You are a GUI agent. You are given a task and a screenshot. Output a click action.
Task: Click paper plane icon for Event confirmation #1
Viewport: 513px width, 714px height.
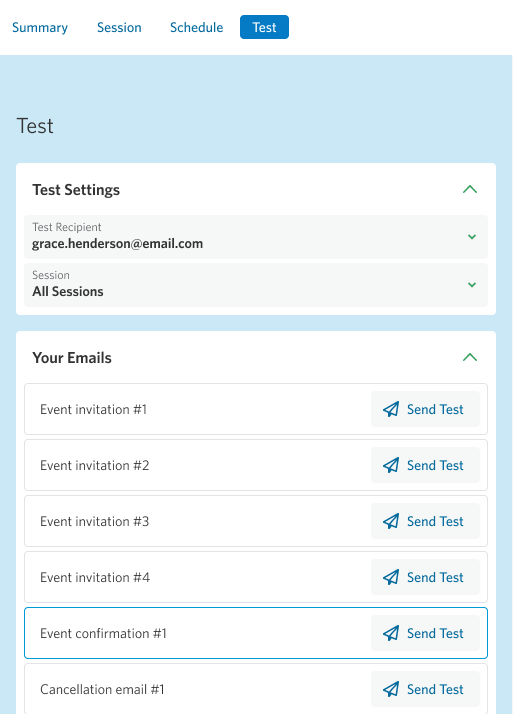(x=391, y=633)
